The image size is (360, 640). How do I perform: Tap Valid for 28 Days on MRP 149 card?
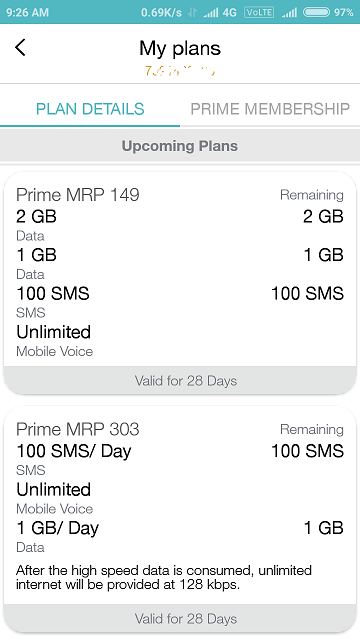[186, 381]
